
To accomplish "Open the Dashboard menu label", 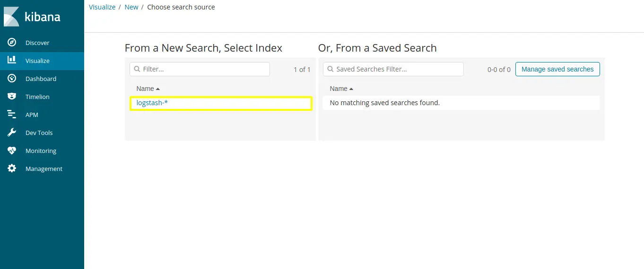I will point(41,79).
